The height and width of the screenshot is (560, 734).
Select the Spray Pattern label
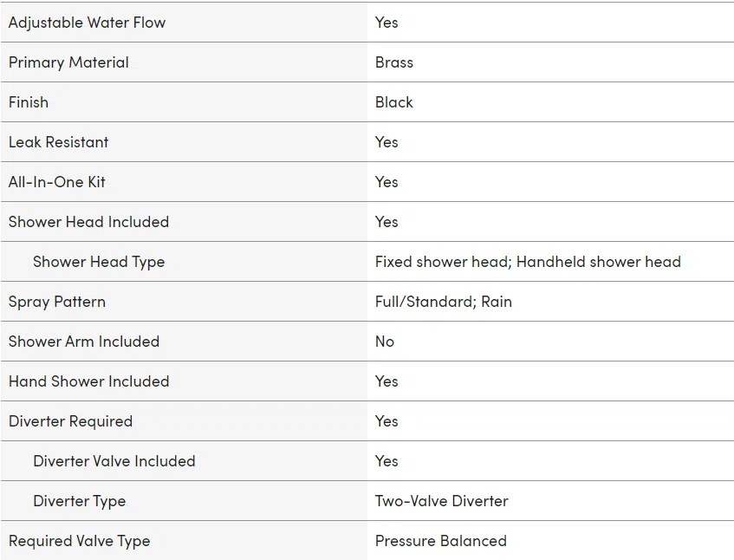57,302
